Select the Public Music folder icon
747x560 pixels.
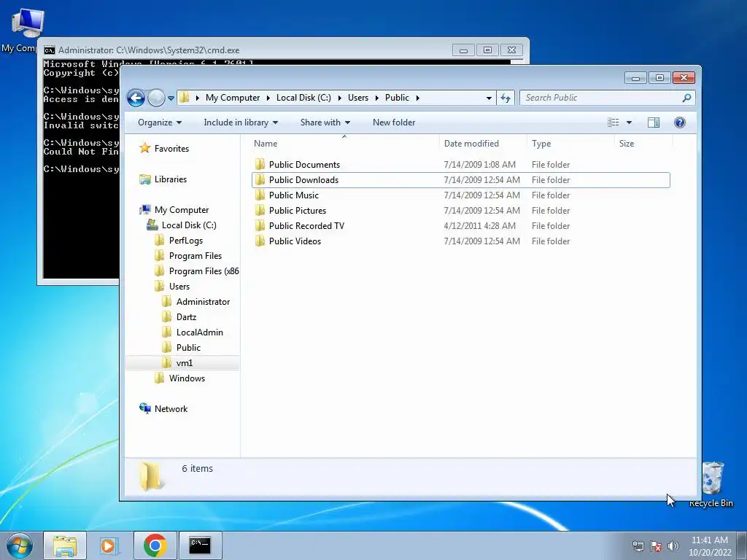(260, 195)
